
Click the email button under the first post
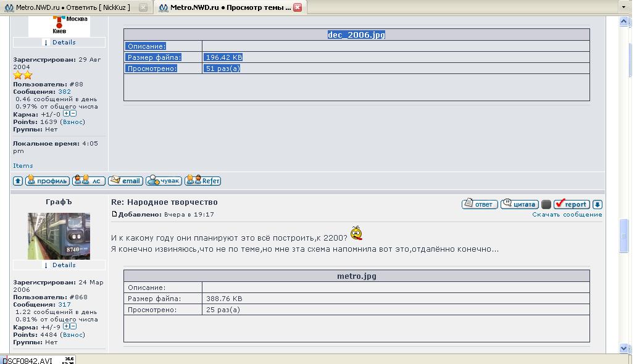click(125, 181)
